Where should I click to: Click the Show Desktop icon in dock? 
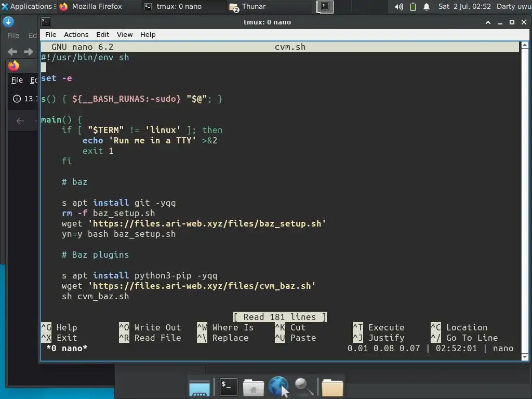click(199, 388)
